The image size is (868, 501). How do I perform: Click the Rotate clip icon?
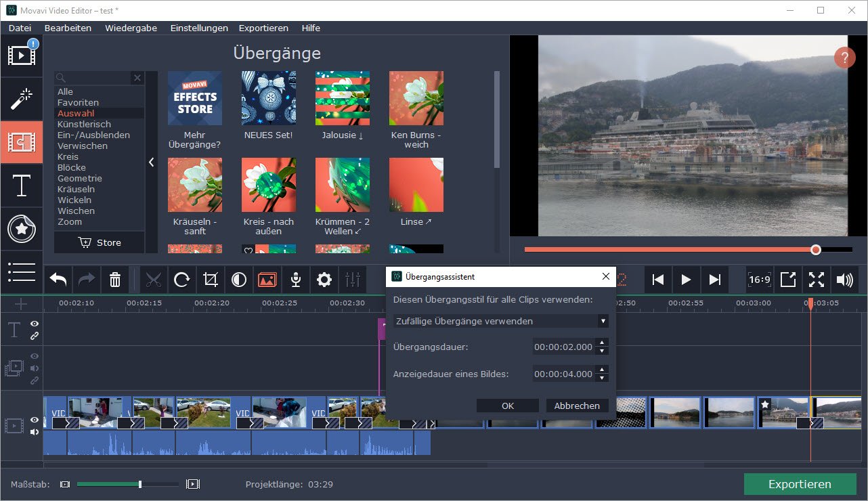(x=182, y=280)
